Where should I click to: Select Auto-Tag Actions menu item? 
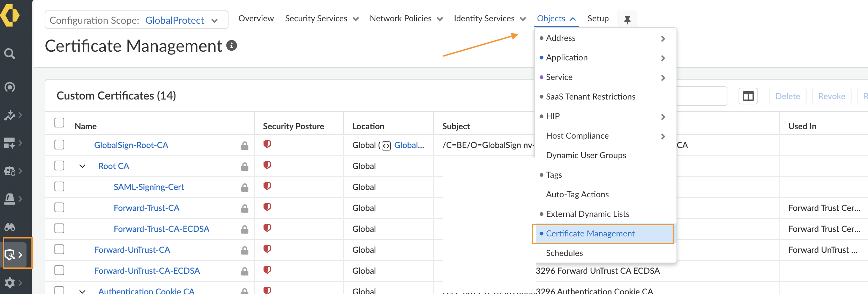tap(605, 194)
